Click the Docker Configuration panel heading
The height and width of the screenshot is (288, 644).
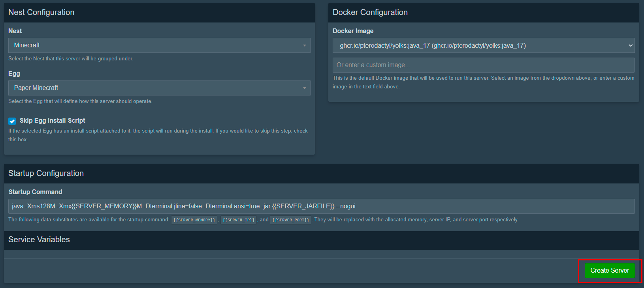(x=370, y=12)
